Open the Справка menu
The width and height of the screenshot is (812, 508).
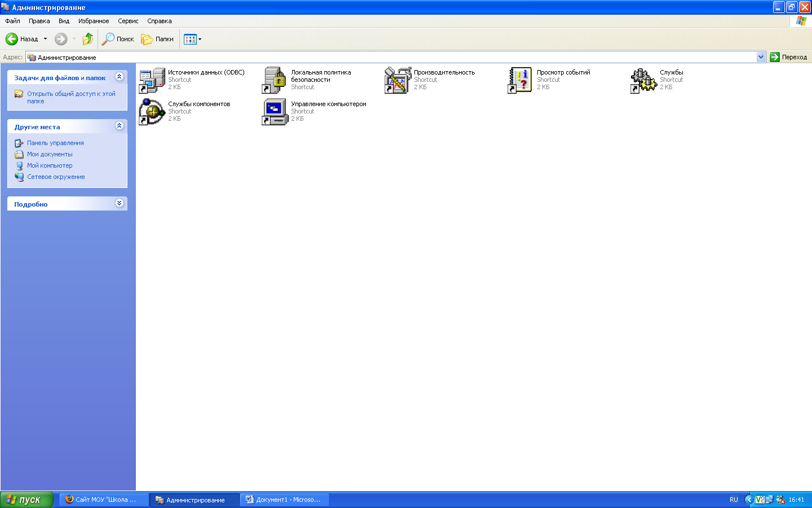click(160, 21)
